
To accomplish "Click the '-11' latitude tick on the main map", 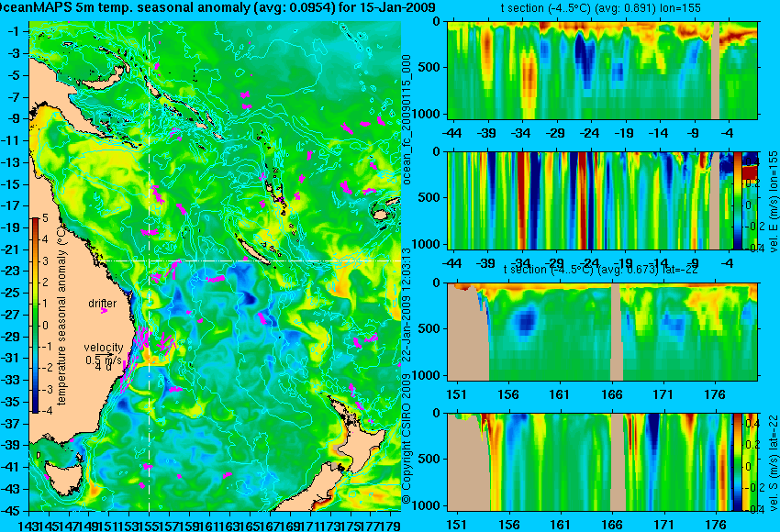I will tap(11, 140).
